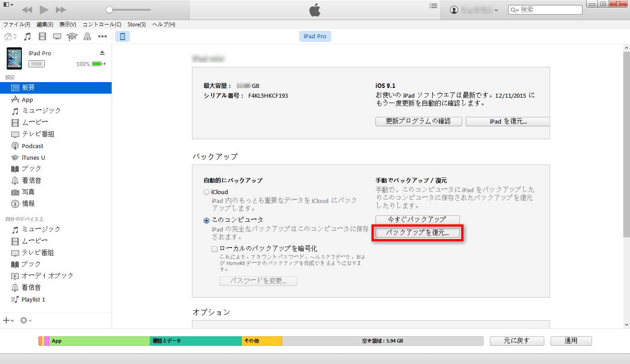Image resolution: width=630 pixels, height=364 pixels.
Task: Click the previous track rewind button
Action: (27, 9)
